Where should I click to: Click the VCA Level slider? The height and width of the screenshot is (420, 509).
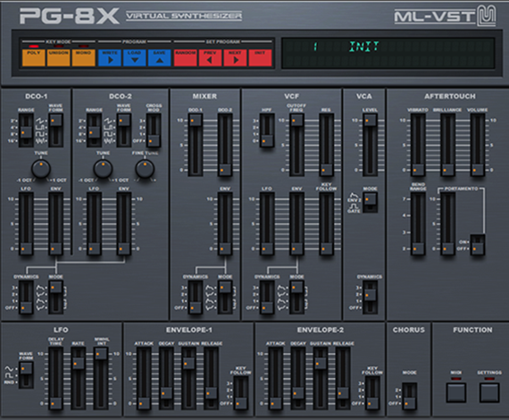(x=370, y=145)
